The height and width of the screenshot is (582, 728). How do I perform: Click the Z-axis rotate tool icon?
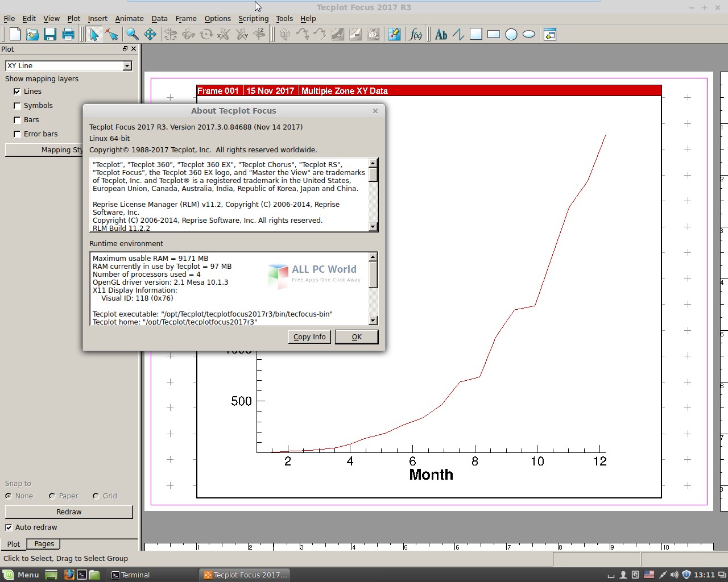[x=259, y=34]
